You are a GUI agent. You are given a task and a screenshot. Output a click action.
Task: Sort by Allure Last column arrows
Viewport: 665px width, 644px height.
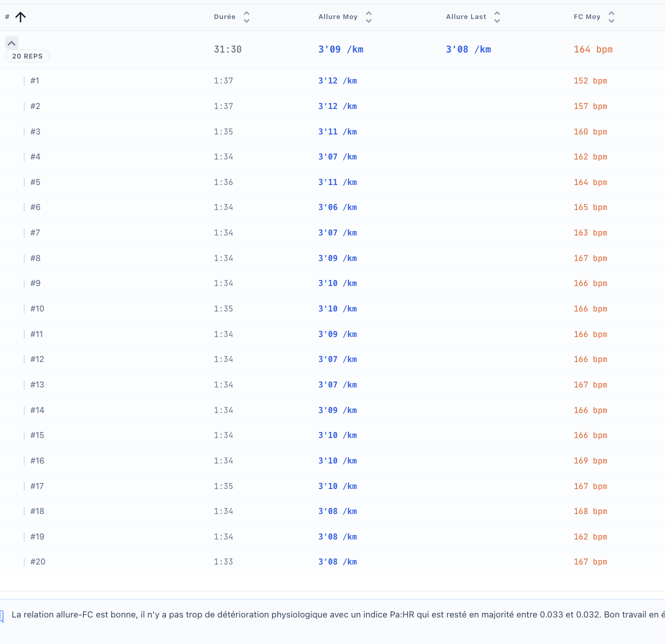click(497, 17)
